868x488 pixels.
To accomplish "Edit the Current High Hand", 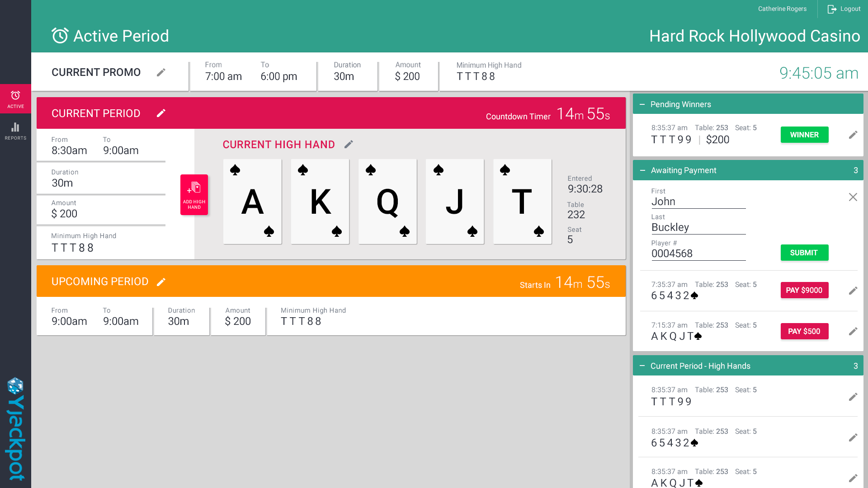I will [x=349, y=144].
